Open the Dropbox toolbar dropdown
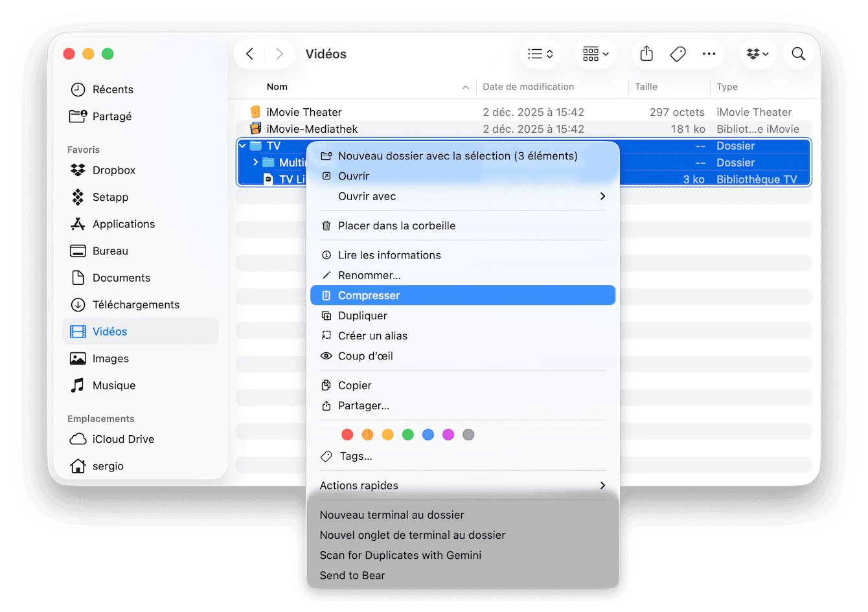The width and height of the screenshot is (868, 612). point(757,54)
